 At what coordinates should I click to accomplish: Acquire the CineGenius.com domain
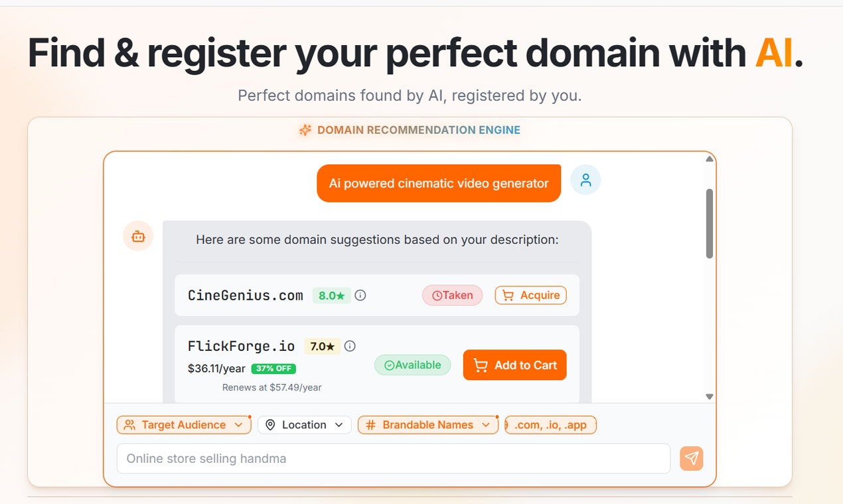coord(530,294)
